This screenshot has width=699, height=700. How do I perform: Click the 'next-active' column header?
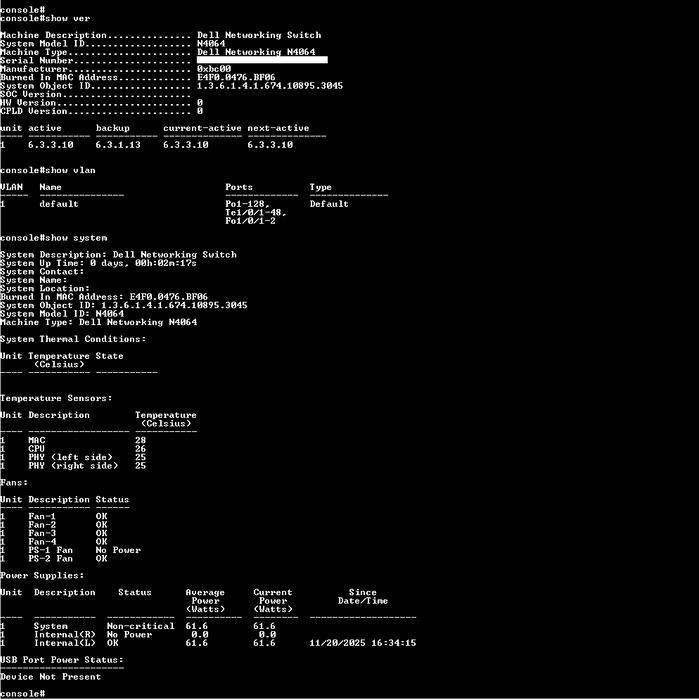tap(278, 128)
